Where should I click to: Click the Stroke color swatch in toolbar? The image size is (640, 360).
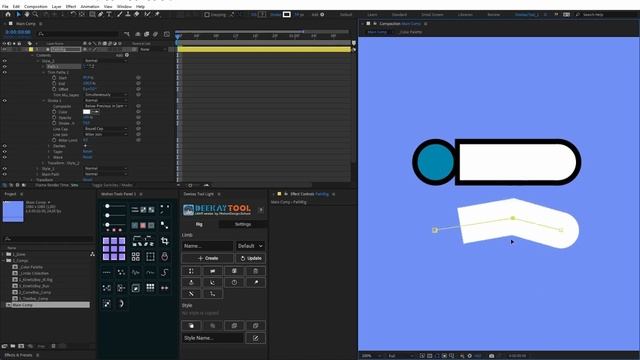click(x=287, y=14)
